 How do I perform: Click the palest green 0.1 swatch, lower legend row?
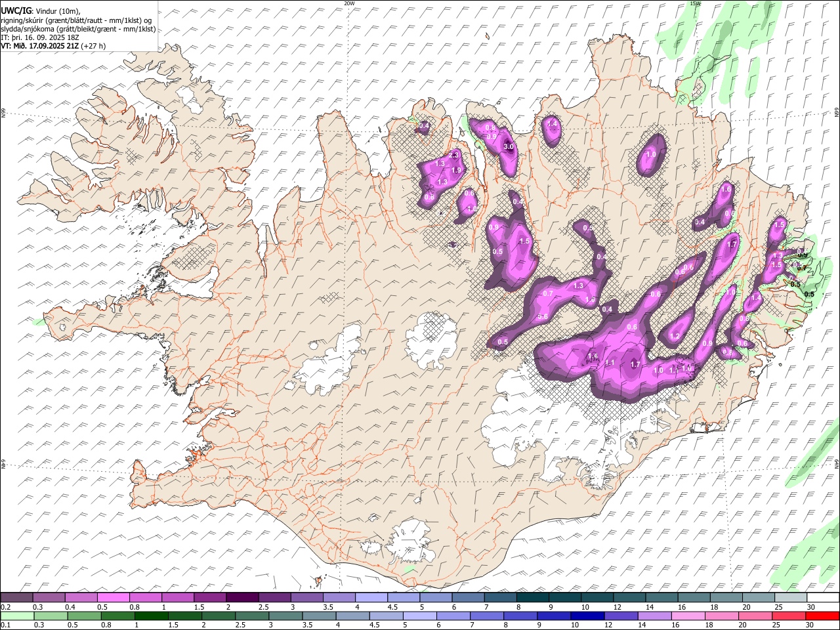coord(17,616)
